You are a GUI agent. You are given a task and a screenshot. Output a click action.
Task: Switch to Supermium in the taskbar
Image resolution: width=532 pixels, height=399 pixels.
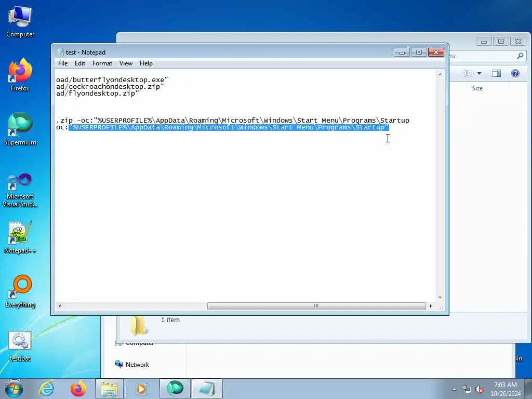click(x=175, y=389)
